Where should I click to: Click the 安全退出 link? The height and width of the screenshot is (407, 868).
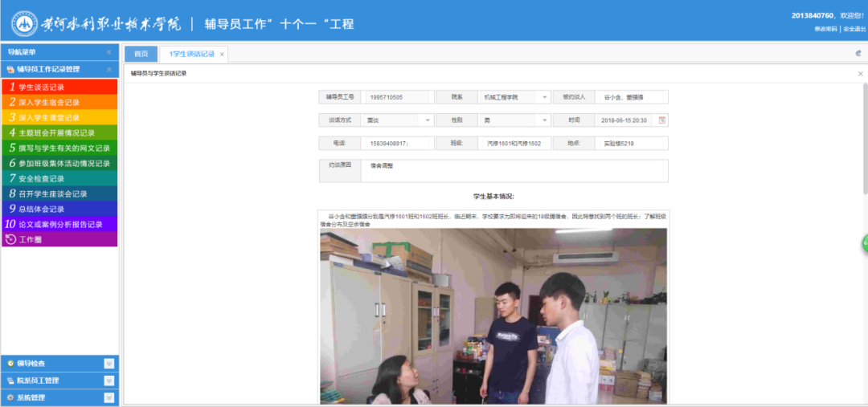(x=854, y=29)
